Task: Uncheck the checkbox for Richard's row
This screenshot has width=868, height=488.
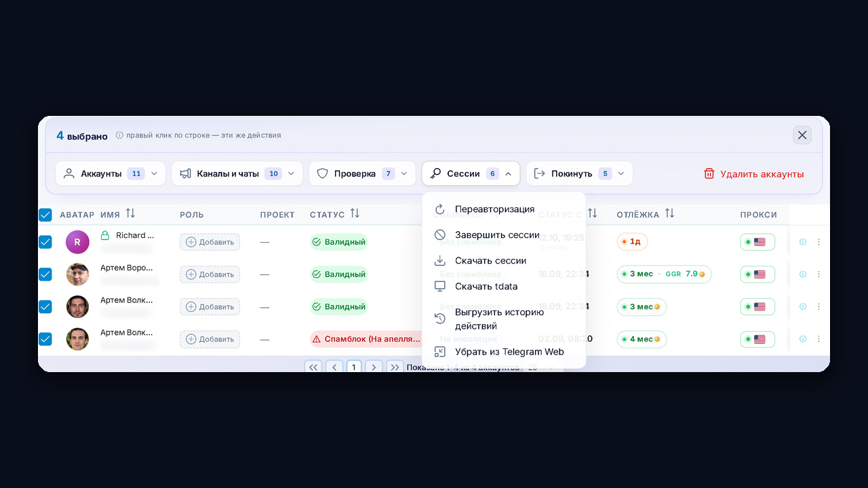Action: [45, 242]
